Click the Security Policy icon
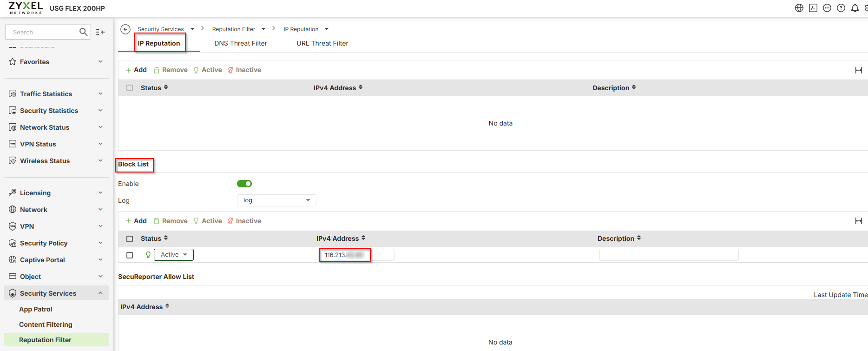Screen dimensions: 868x351 [x=13, y=243]
